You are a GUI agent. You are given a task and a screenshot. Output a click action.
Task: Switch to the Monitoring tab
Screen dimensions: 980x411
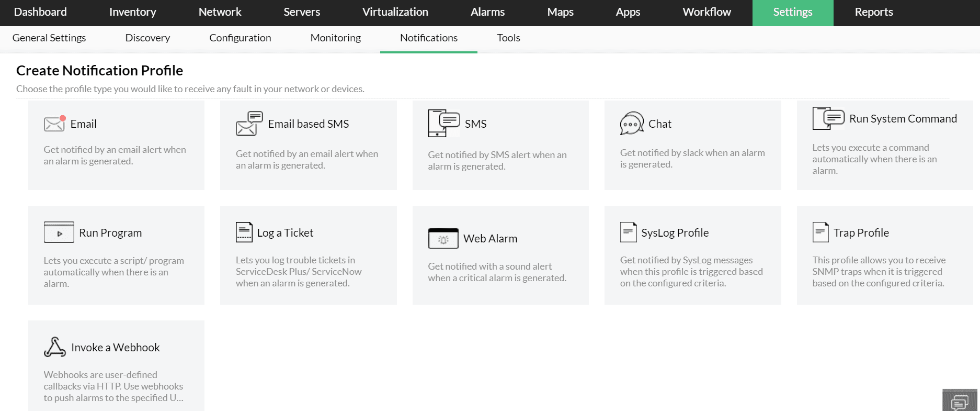pyautogui.click(x=335, y=38)
